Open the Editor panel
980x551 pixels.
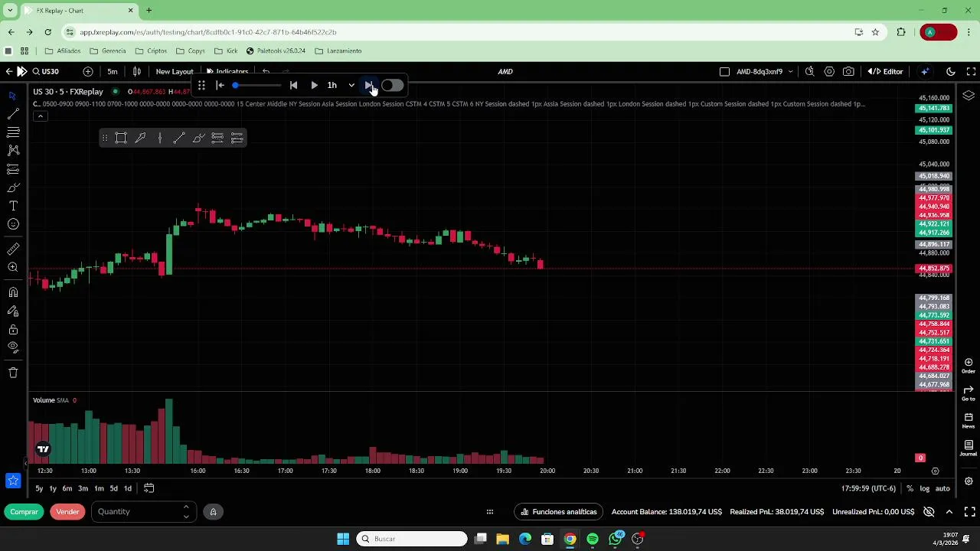(886, 71)
